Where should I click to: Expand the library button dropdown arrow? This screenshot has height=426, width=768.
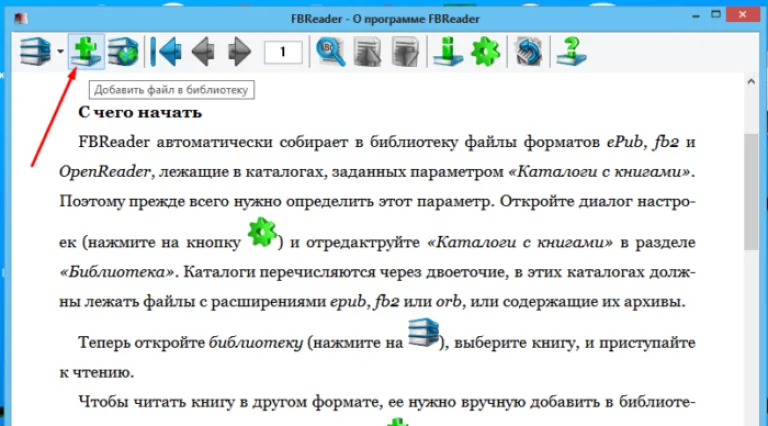point(60,51)
